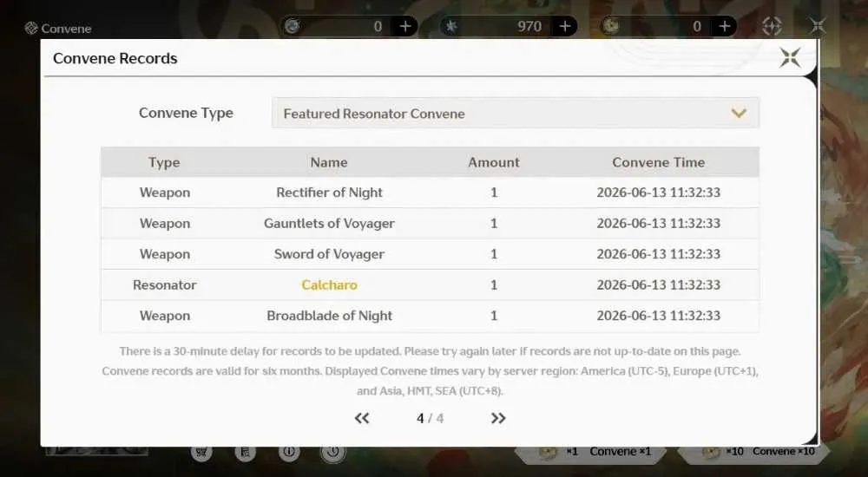Click the circular target icon top right

[x=772, y=26]
